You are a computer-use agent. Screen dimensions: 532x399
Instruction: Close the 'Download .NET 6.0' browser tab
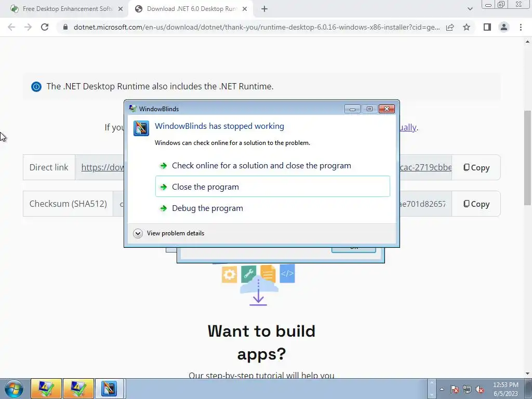tap(245, 9)
